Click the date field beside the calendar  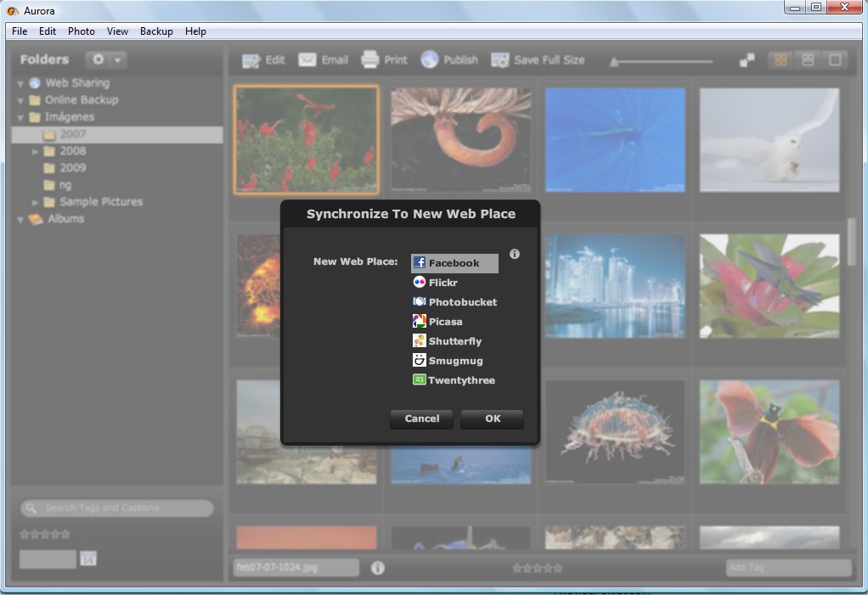(x=48, y=559)
